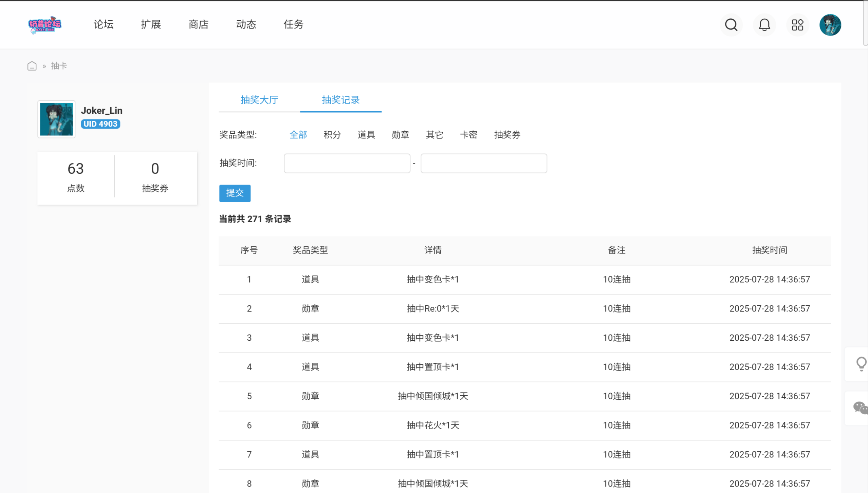
Task: Click the Joker_Lin username link
Action: point(101,111)
